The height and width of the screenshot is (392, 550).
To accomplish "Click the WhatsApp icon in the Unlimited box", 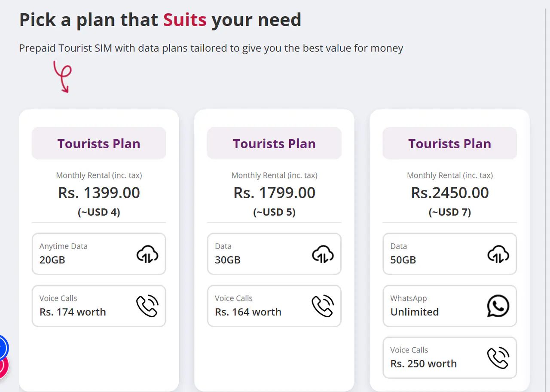I will pyautogui.click(x=498, y=306).
